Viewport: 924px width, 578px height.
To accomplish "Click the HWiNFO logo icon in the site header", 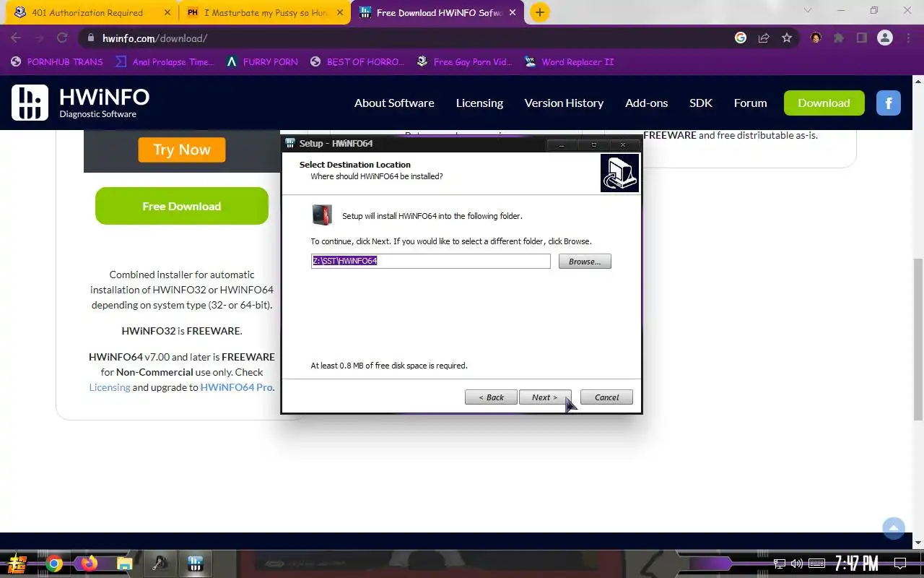I will coord(30,103).
